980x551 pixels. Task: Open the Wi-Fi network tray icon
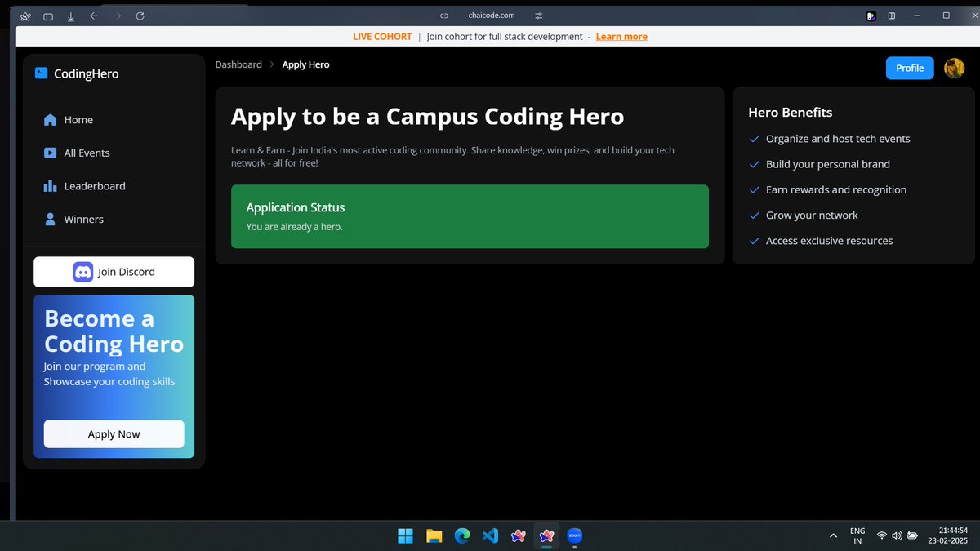[x=882, y=535]
